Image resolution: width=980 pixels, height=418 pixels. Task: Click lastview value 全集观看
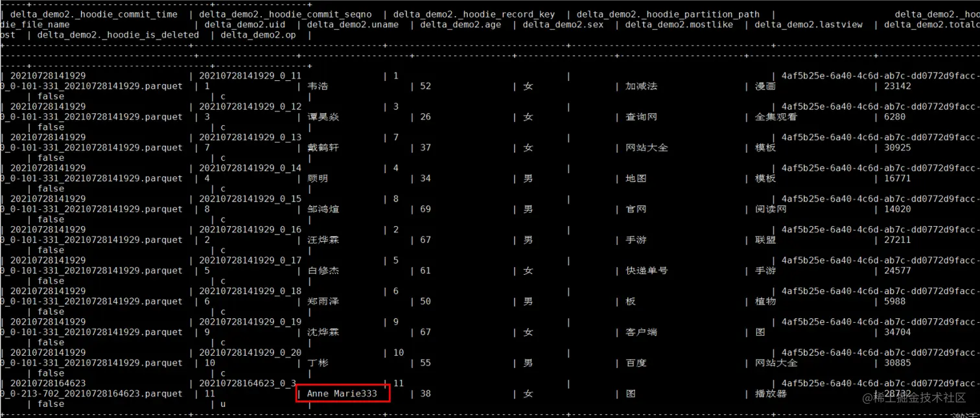tap(776, 117)
